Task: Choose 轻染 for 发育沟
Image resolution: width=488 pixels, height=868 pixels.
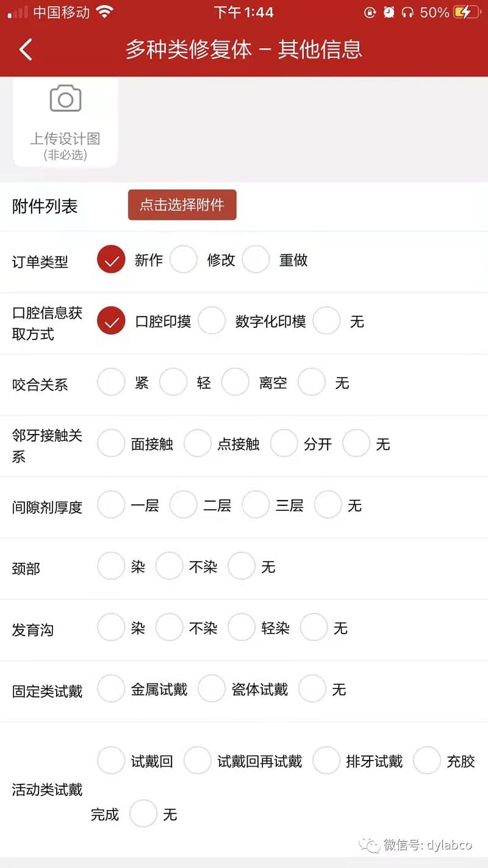Action: 242,628
